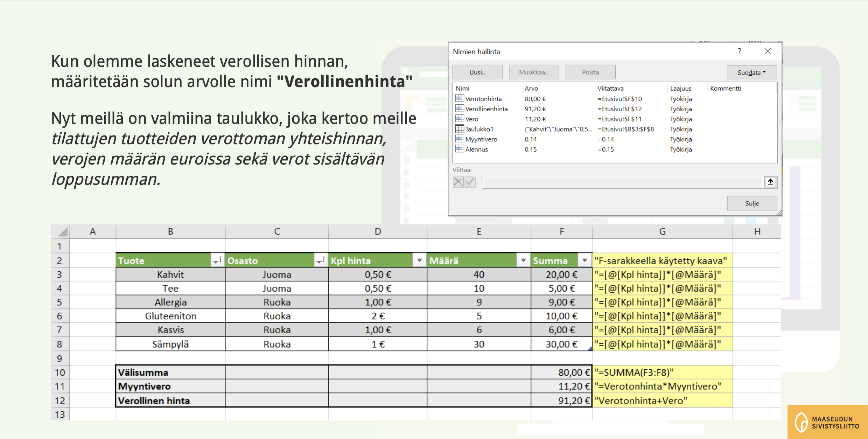Click the Alennus name icon
This screenshot has height=439, width=868.
pyautogui.click(x=460, y=149)
